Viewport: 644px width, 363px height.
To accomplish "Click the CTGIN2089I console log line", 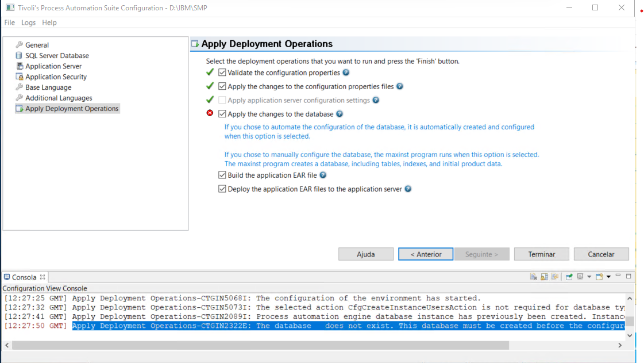I will coord(315,316).
